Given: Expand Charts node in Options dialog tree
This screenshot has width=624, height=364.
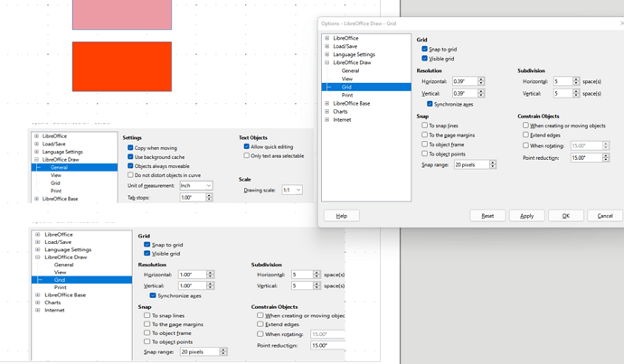Looking at the screenshot, I should pos(327,112).
